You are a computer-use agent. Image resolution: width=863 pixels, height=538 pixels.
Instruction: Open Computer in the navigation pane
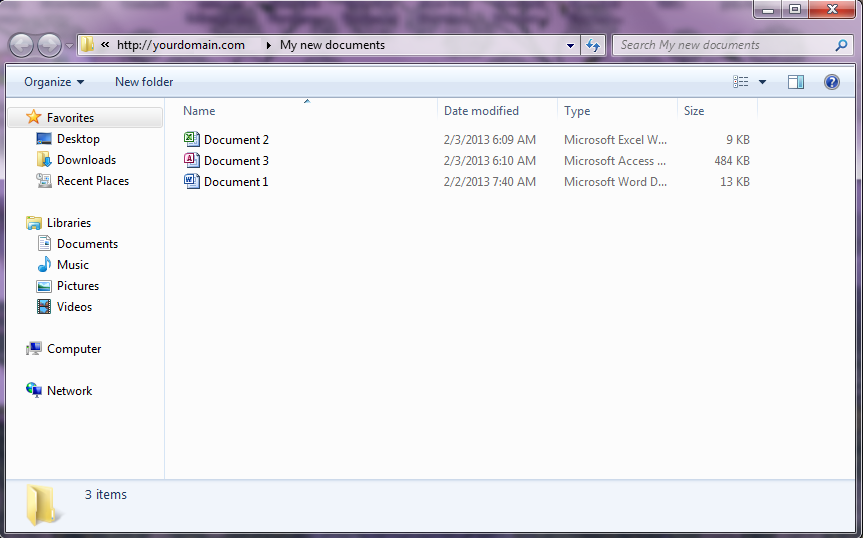74,349
